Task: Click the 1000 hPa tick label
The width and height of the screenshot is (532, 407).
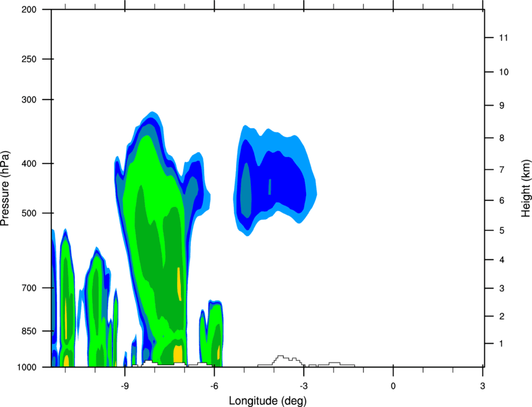Action: (27, 368)
